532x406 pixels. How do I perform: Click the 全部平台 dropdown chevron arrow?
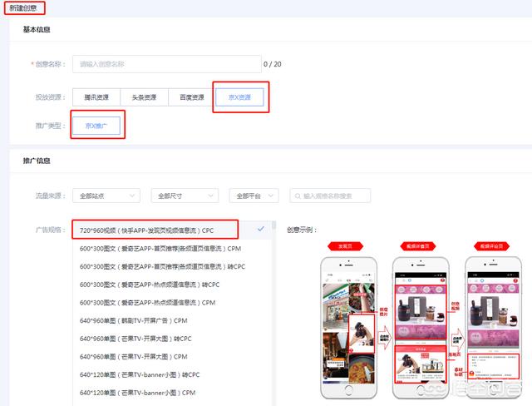[271, 196]
